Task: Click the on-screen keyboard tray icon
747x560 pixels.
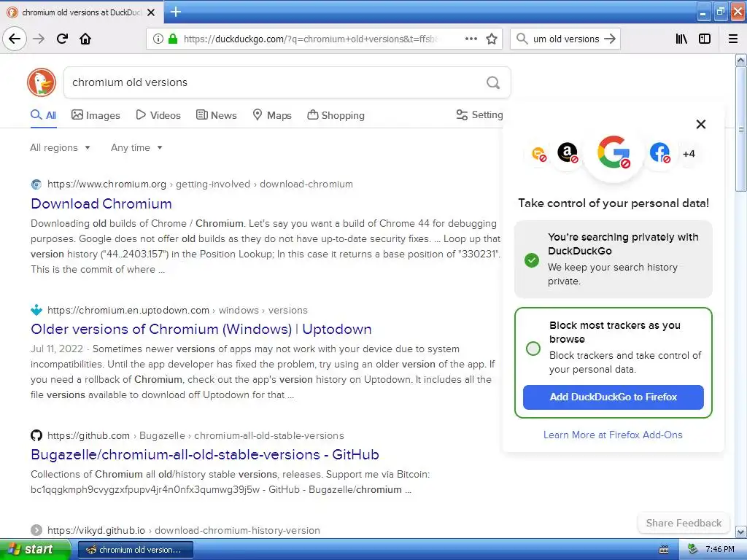Action: (x=664, y=550)
